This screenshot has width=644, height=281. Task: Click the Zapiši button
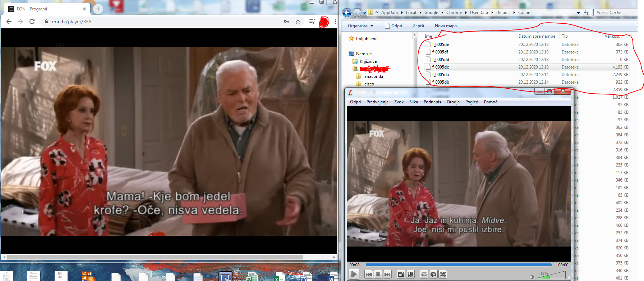tap(418, 26)
